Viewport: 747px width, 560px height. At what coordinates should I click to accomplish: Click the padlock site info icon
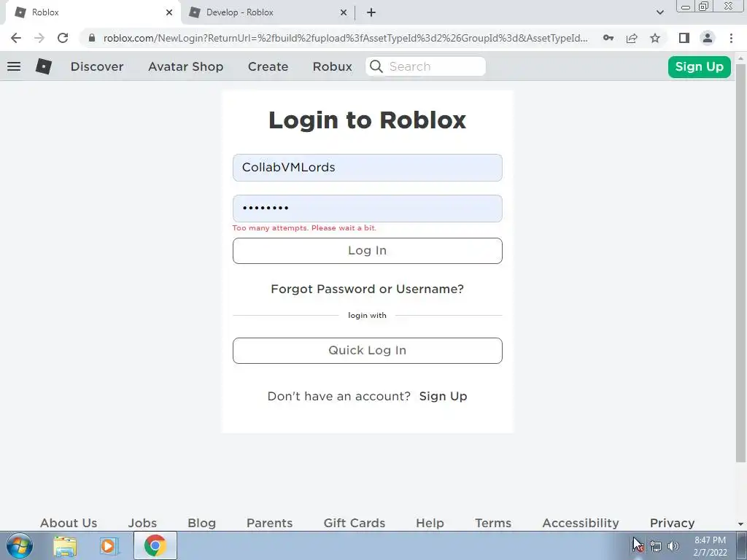coord(92,38)
